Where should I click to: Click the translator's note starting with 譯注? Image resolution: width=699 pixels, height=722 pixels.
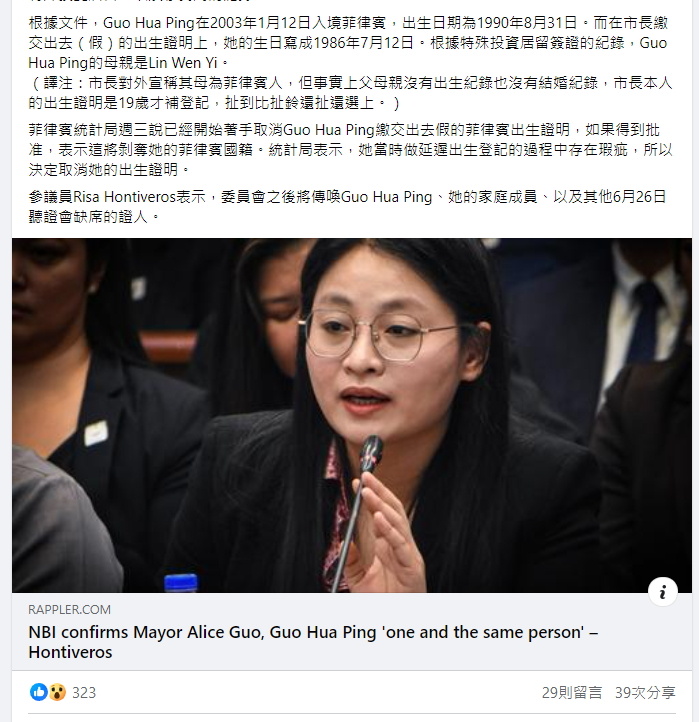coord(350,93)
